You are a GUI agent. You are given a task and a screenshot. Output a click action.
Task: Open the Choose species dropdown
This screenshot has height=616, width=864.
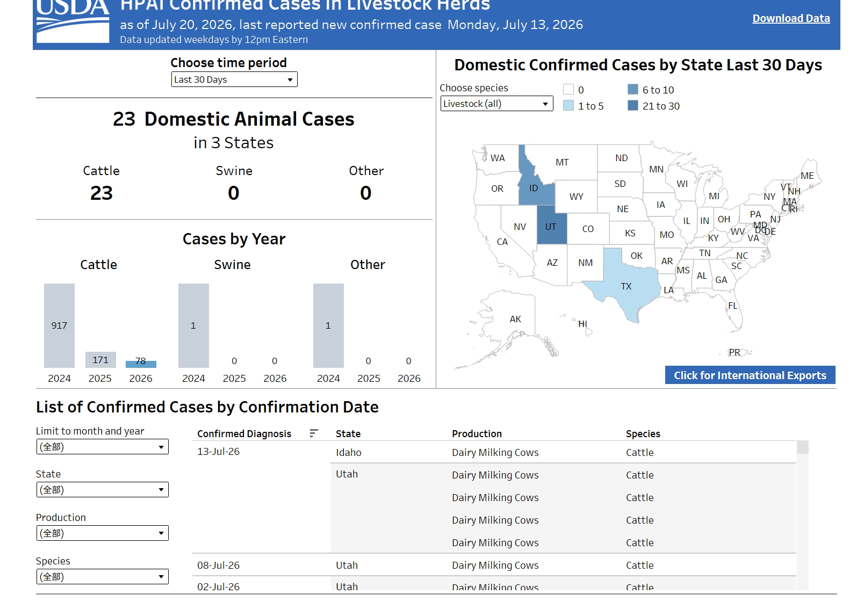[x=496, y=104]
